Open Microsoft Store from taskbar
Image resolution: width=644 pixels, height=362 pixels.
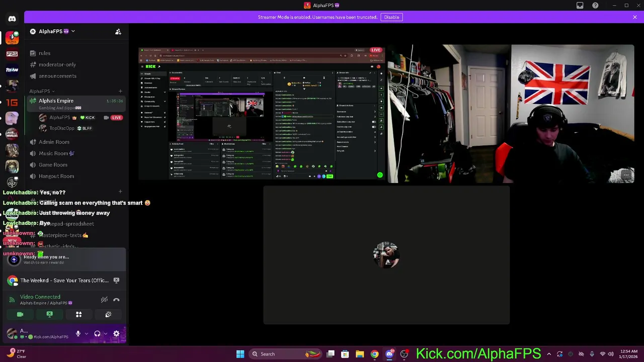click(x=345, y=354)
